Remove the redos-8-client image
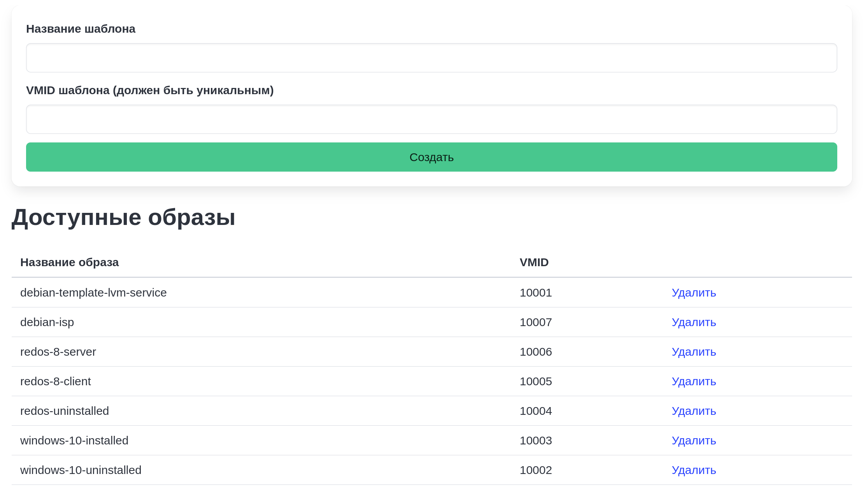This screenshot has width=868, height=488. [x=693, y=381]
